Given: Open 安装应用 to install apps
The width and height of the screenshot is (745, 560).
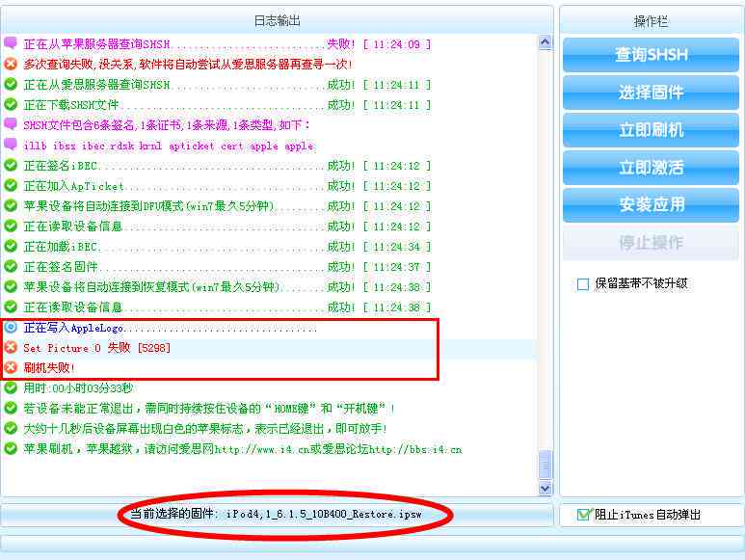Looking at the screenshot, I should pos(651,204).
